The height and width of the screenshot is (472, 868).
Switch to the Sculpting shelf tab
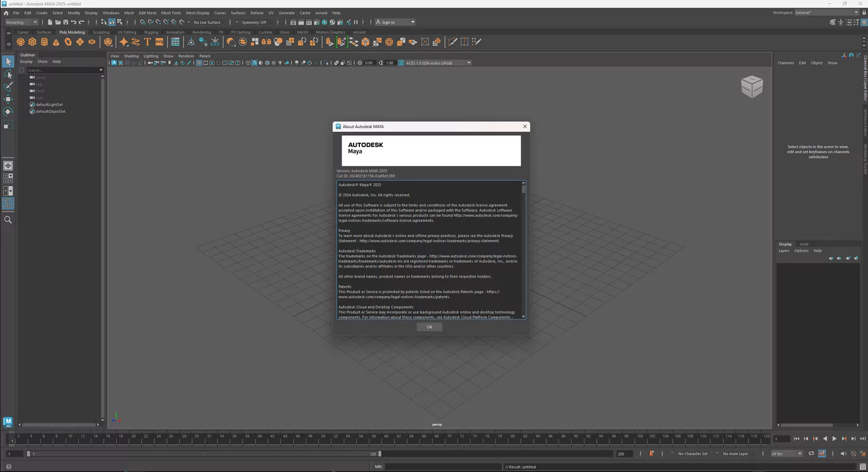tap(101, 32)
